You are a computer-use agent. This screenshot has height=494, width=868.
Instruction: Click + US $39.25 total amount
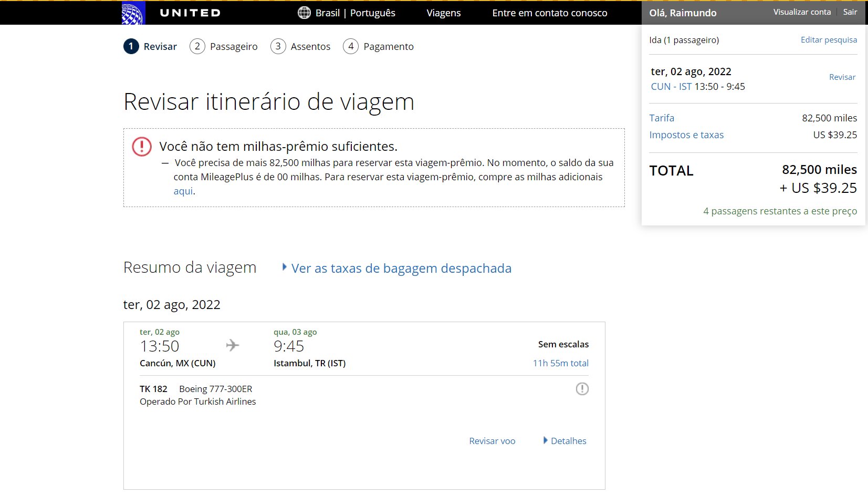[818, 188]
